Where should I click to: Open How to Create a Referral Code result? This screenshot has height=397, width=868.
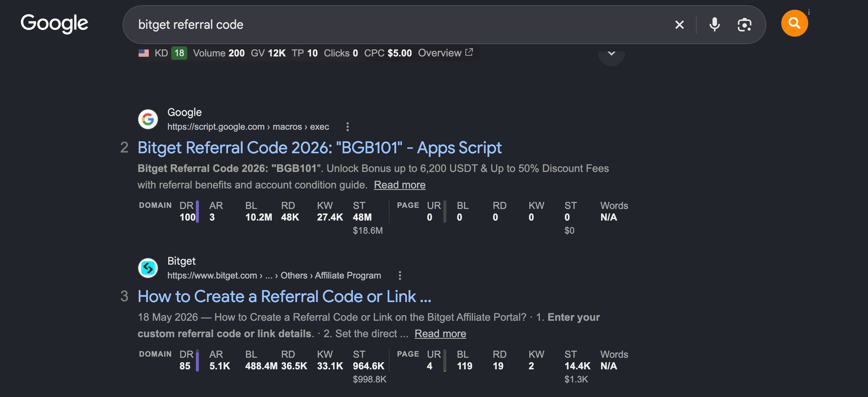[284, 296]
